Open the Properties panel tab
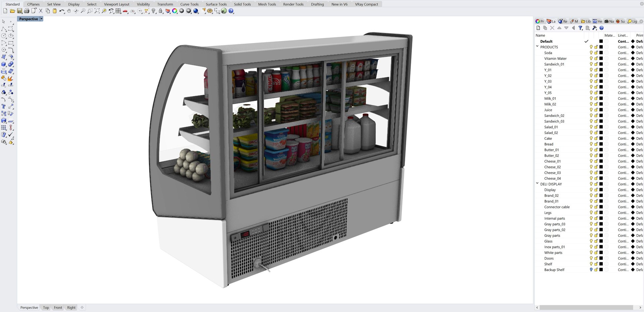Screen dimensions: 644x312 [540, 21]
